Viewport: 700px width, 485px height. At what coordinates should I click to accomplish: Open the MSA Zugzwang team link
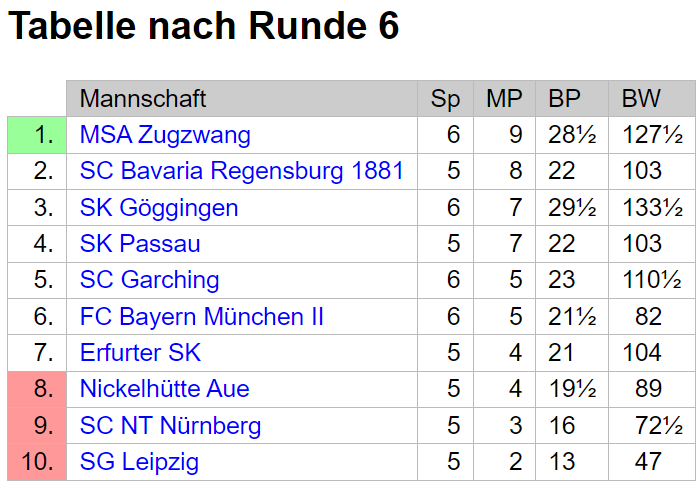point(165,135)
